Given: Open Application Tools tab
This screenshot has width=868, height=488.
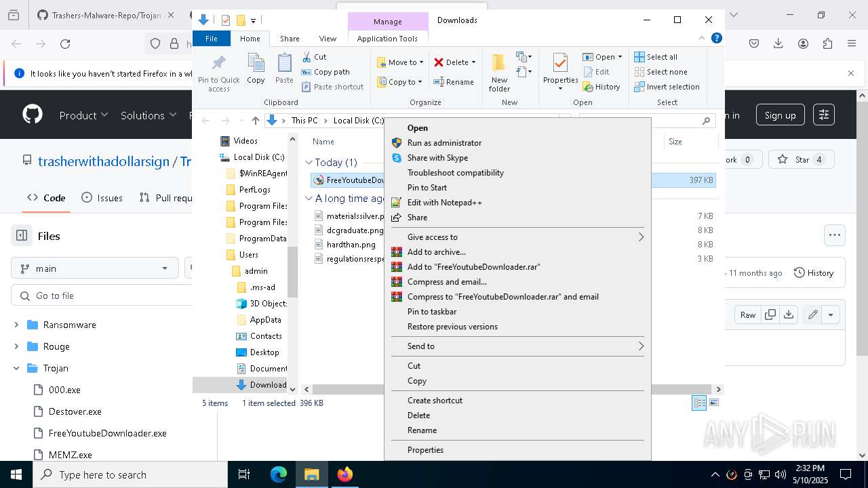Looking at the screenshot, I should (x=387, y=39).
